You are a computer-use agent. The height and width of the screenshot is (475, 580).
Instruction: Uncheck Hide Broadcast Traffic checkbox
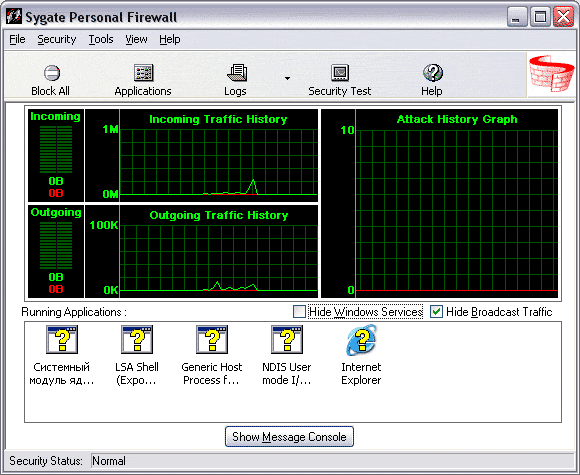pos(436,311)
